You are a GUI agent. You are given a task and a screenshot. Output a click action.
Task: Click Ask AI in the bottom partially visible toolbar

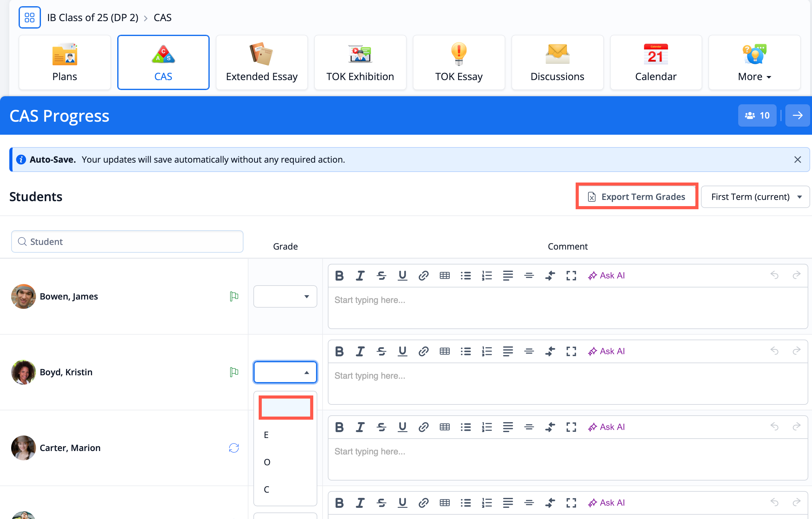(606, 503)
